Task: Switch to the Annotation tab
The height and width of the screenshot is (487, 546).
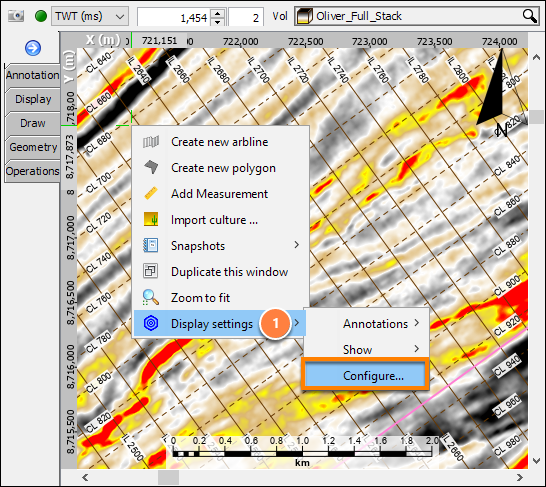Action: (32, 75)
